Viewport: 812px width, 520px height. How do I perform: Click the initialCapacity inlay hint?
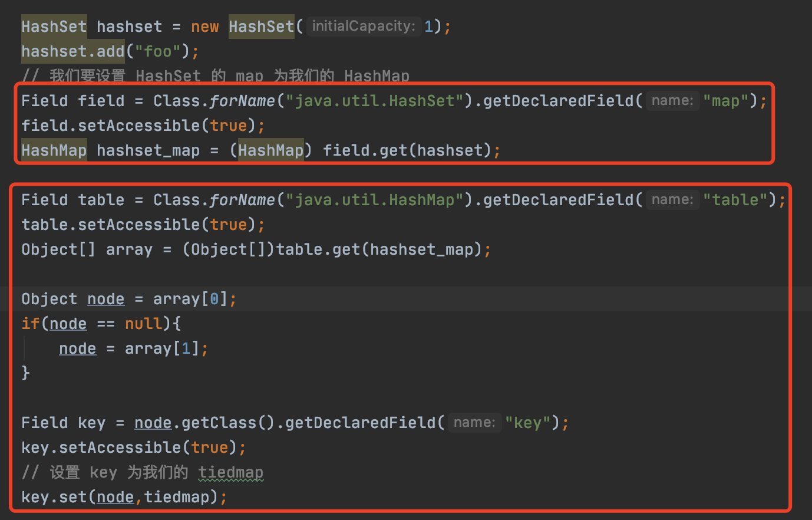click(364, 26)
